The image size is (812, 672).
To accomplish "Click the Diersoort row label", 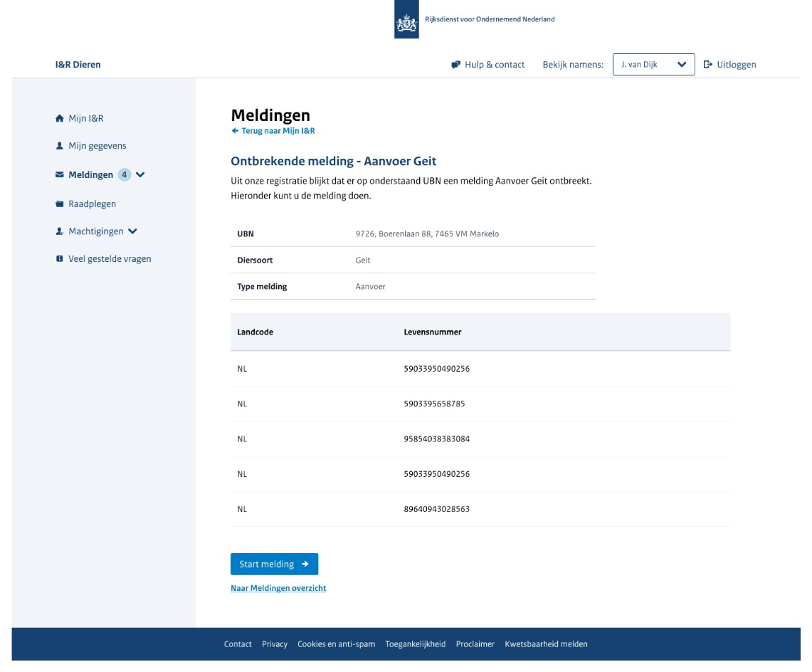I will [255, 260].
